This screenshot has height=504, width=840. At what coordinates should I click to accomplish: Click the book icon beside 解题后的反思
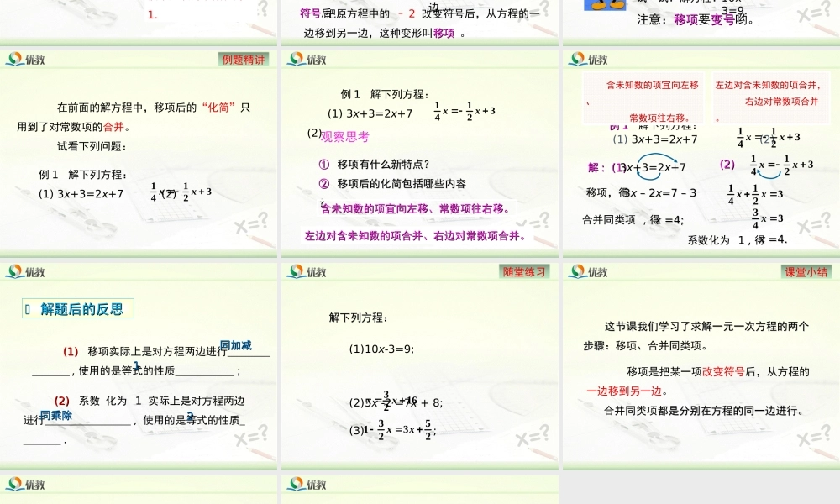point(26,308)
